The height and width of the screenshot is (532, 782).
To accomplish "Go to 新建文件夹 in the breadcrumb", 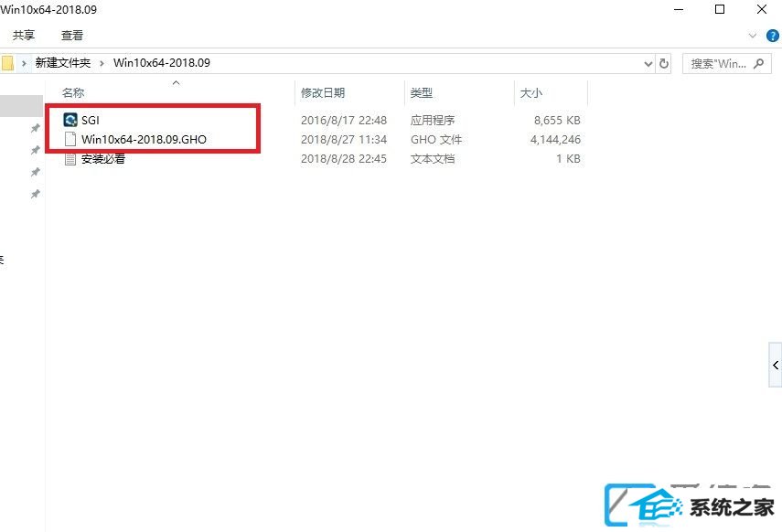I will click(x=63, y=63).
